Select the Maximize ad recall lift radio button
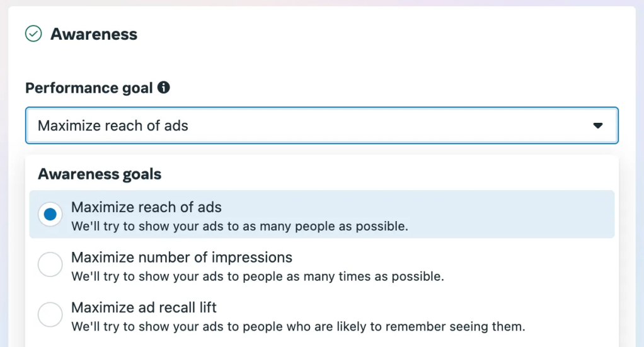The height and width of the screenshot is (347, 644). tap(50, 315)
